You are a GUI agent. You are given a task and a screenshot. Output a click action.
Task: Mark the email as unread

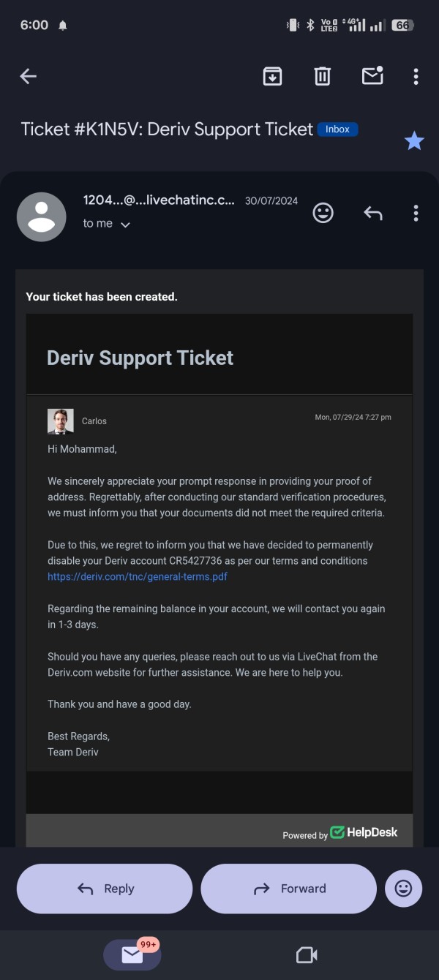point(372,76)
